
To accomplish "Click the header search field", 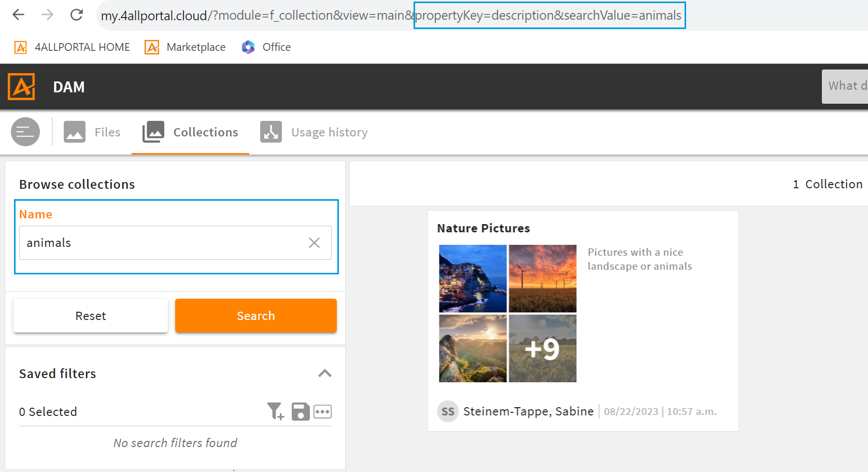I will [845, 86].
